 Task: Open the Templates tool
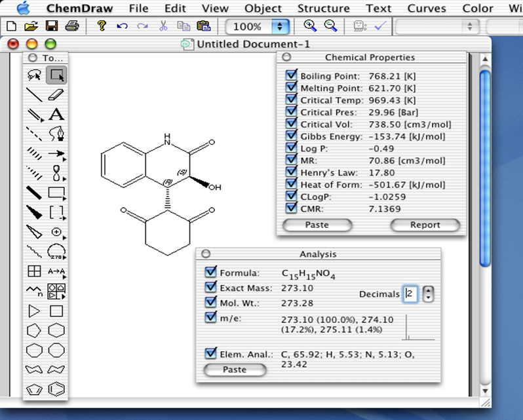[x=56, y=291]
